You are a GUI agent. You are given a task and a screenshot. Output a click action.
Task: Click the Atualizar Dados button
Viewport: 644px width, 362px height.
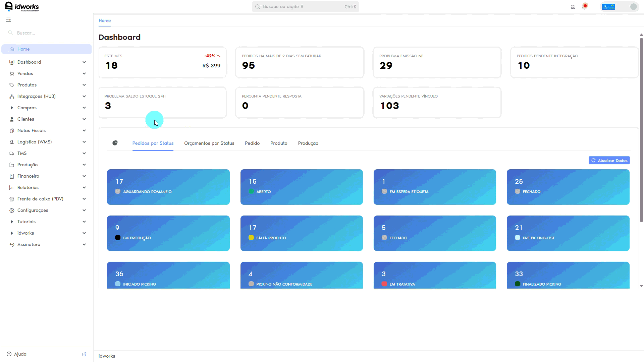tap(609, 160)
